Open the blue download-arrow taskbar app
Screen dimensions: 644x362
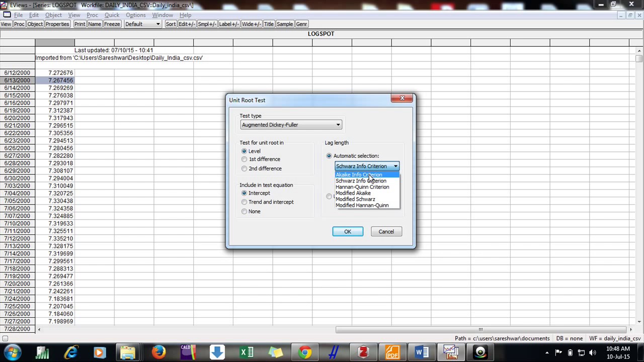[x=217, y=352]
